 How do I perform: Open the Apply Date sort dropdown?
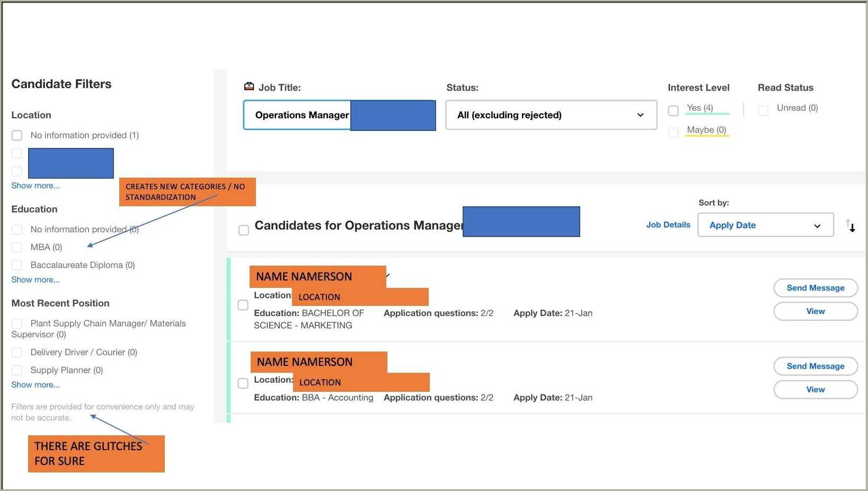765,225
